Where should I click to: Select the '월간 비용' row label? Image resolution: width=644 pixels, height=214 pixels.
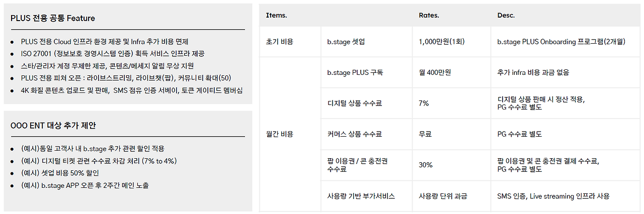tap(279, 134)
